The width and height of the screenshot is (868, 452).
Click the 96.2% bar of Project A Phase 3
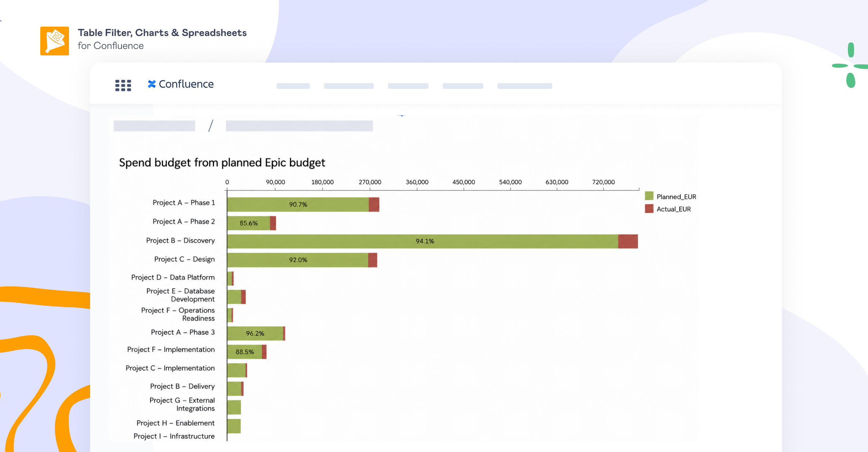[255, 333]
